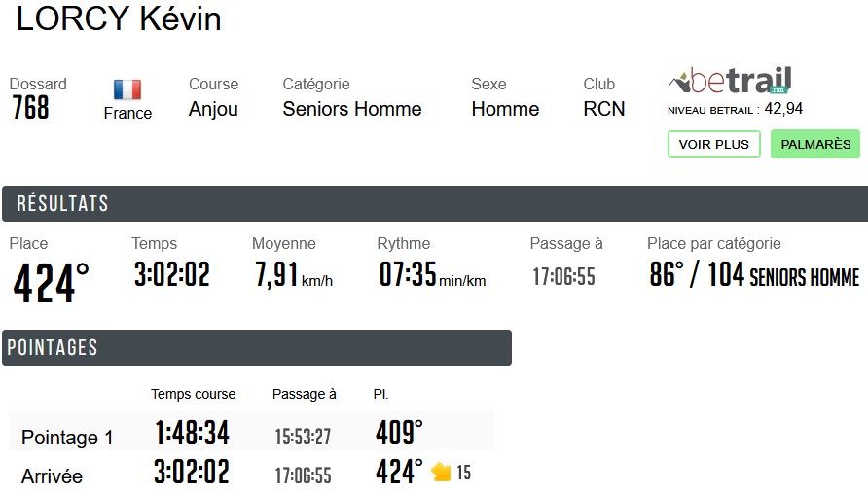
Task: Click the Temps course column header
Action: point(193,394)
